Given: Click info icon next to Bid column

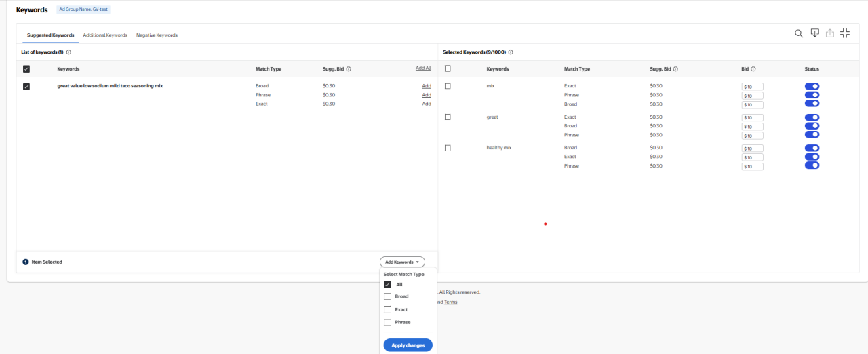Looking at the screenshot, I should pyautogui.click(x=753, y=69).
